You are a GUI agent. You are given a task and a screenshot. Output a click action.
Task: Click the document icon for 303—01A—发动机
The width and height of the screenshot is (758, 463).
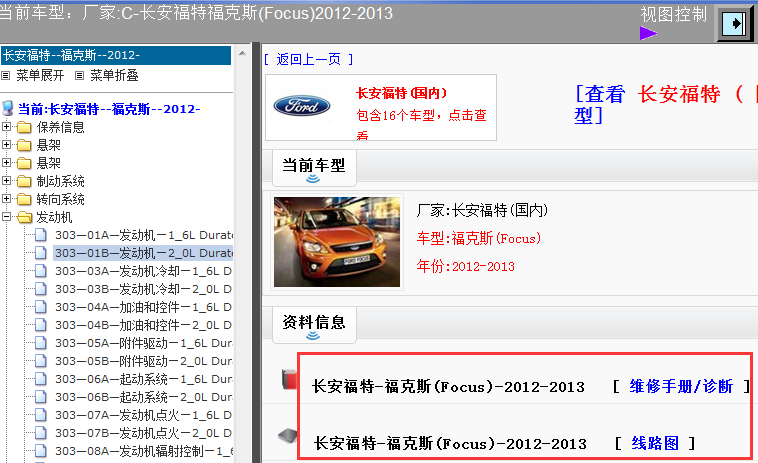coord(41,235)
